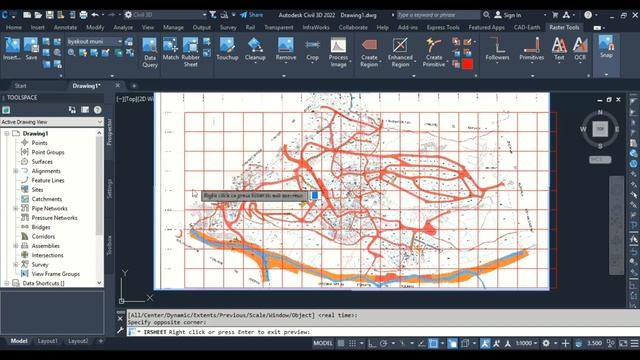Click the Undo arrow in quick access toolbar

[95, 15]
